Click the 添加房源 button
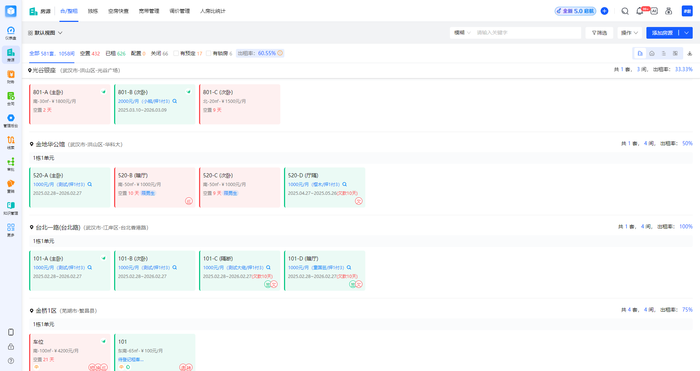 tap(662, 33)
